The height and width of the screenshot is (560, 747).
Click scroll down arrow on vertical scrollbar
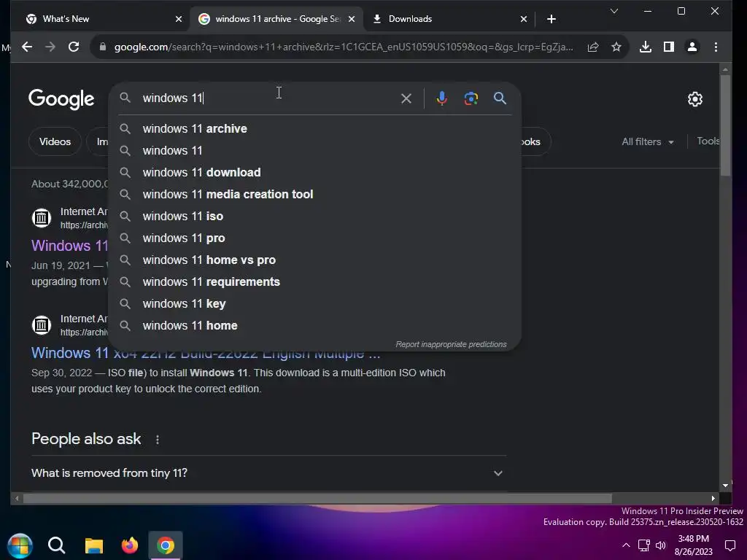click(x=725, y=485)
